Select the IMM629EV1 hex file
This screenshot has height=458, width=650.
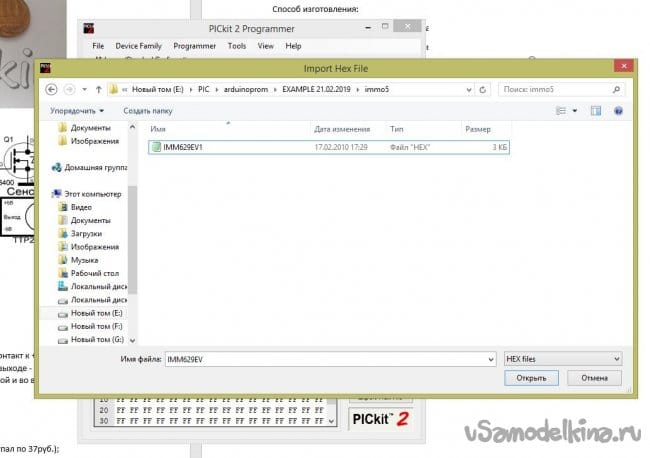pyautogui.click(x=183, y=147)
